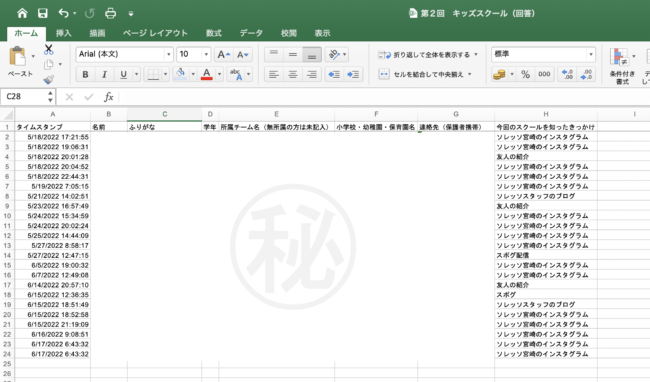Increase indent
Viewport: 650px width, 382px height.
[x=353, y=74]
